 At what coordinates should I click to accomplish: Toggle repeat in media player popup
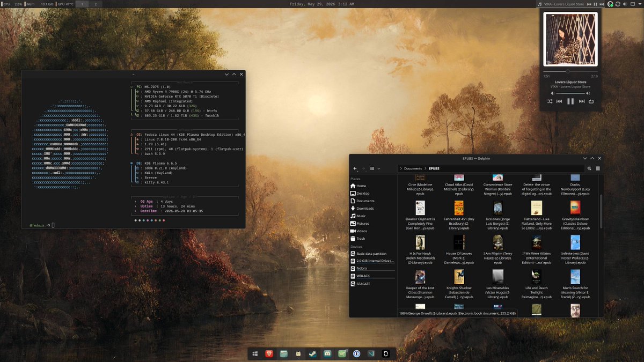click(x=591, y=101)
